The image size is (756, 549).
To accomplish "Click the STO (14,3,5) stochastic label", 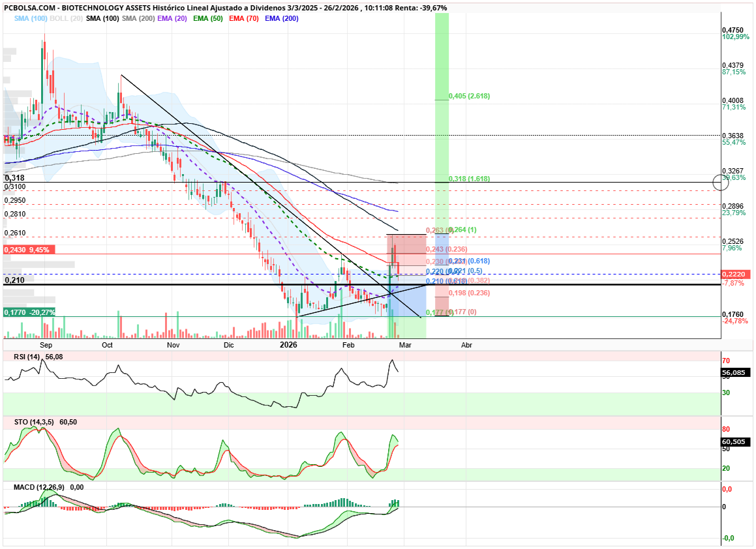I will pos(33,423).
